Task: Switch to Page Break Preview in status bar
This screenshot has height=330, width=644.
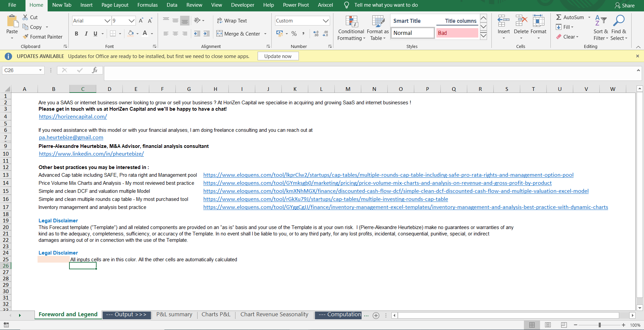Action: point(564,325)
